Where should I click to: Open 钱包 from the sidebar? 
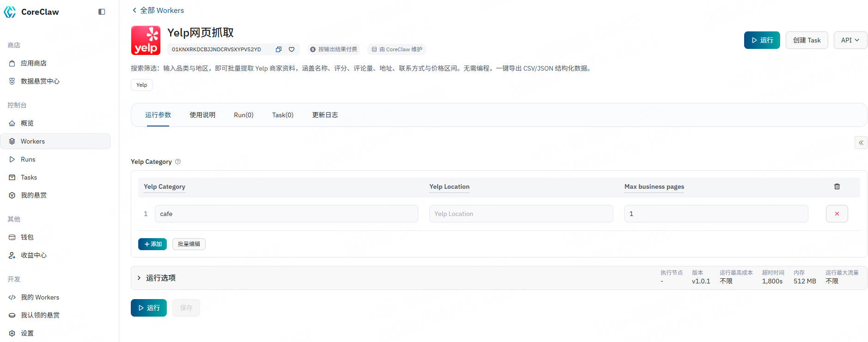point(27,237)
